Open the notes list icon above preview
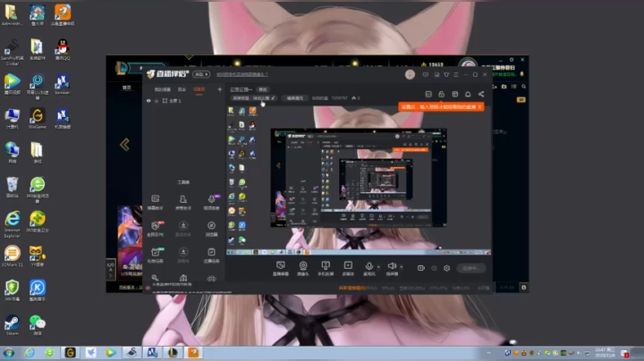The height and width of the screenshot is (361, 644). 428,95
